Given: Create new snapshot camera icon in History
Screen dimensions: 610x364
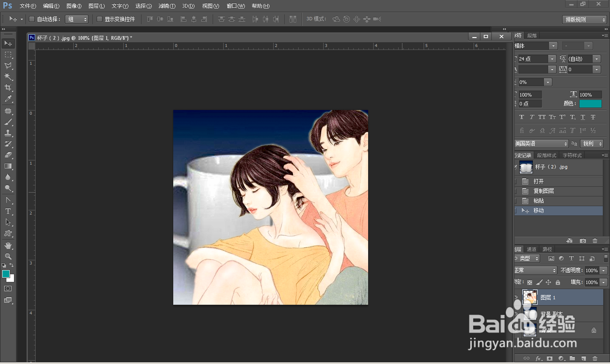Looking at the screenshot, I should coord(583,241).
